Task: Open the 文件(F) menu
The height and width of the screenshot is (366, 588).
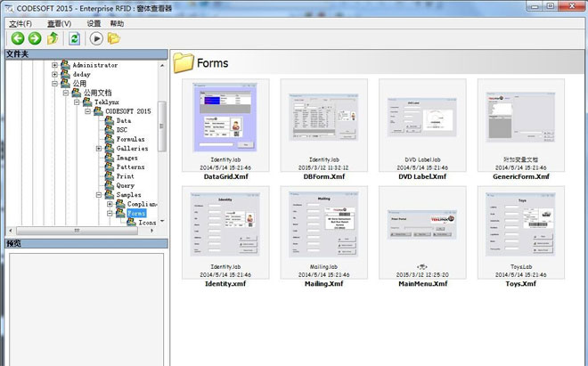Action: [x=20, y=24]
